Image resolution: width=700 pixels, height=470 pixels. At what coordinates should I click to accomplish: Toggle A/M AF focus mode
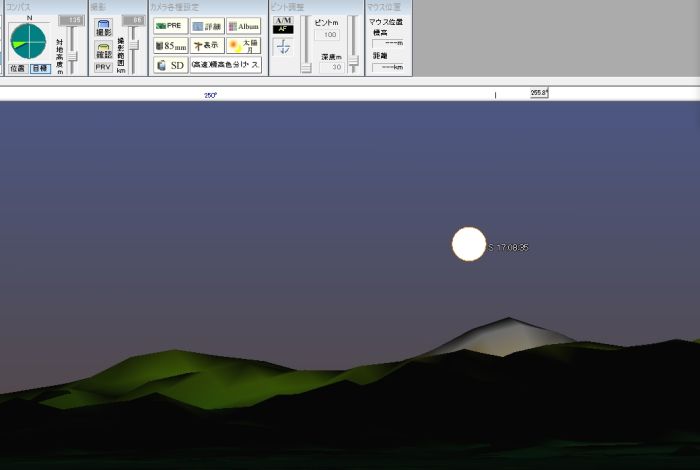coord(283,25)
